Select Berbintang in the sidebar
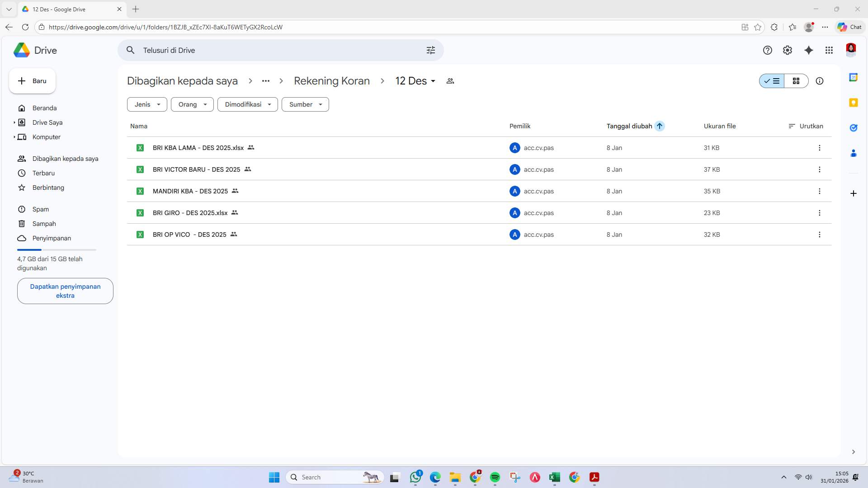Image resolution: width=868 pixels, height=488 pixels. pos(48,188)
